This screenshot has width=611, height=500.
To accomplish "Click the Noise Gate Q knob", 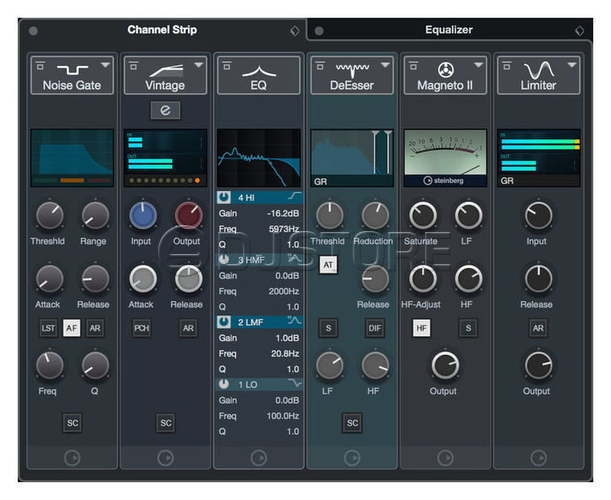I will pos(95,366).
